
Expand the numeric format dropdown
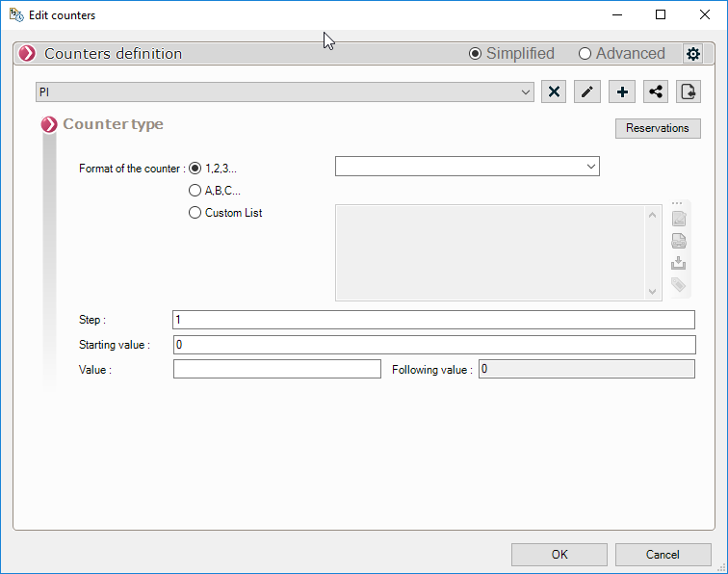pyautogui.click(x=467, y=167)
